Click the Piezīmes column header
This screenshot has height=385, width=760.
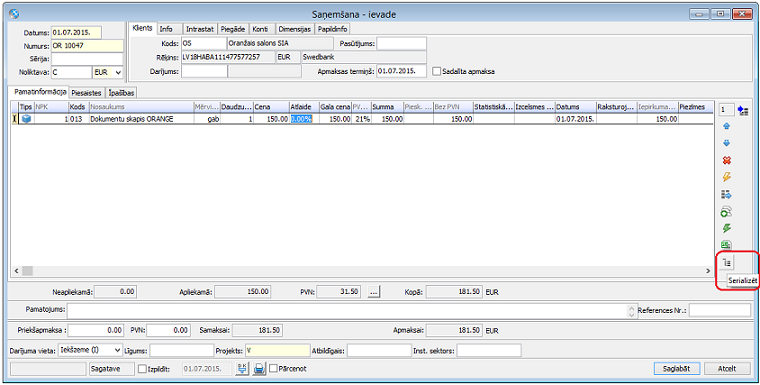click(695, 107)
